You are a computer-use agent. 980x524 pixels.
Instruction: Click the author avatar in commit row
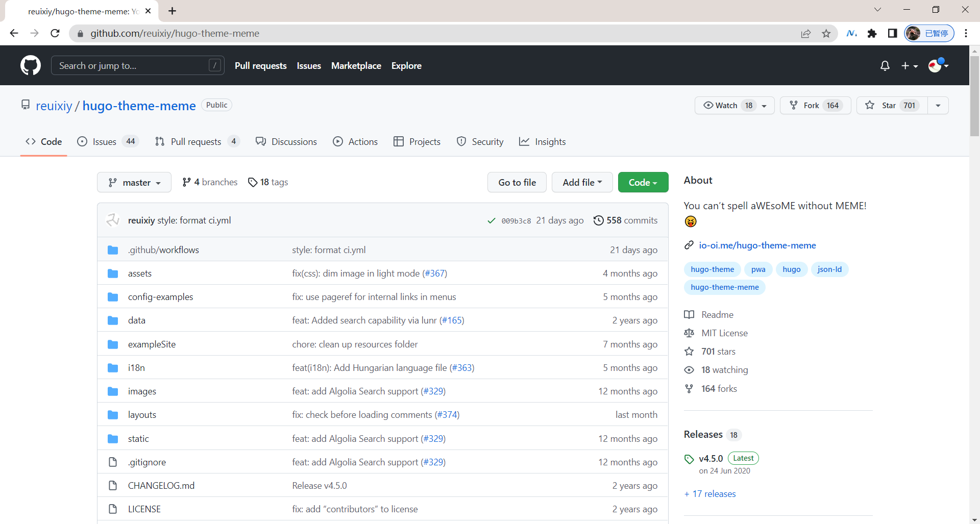point(113,220)
